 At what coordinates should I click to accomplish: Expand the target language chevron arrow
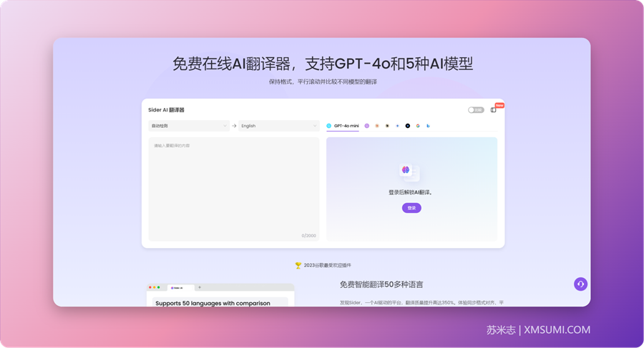tap(315, 126)
